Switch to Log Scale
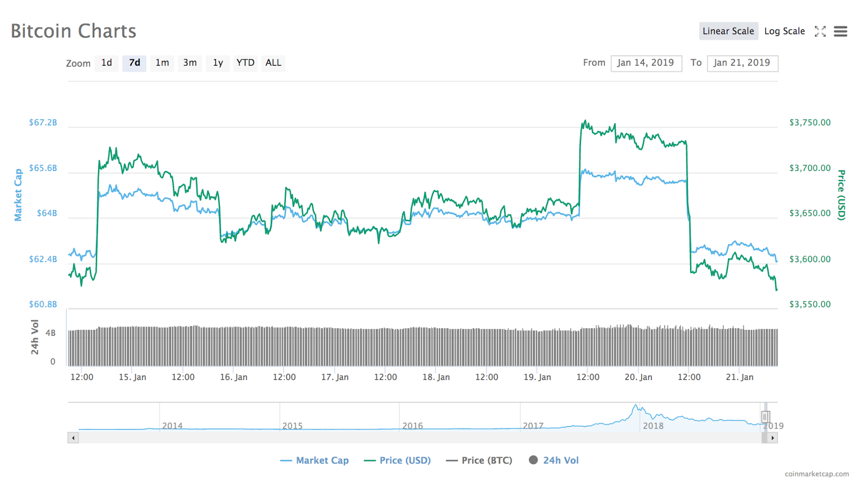 tap(784, 31)
